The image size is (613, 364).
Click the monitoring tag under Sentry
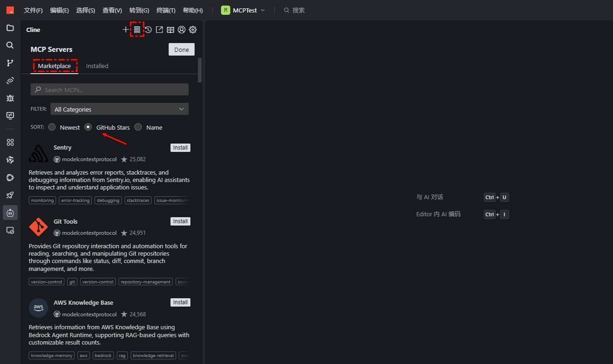(42, 201)
